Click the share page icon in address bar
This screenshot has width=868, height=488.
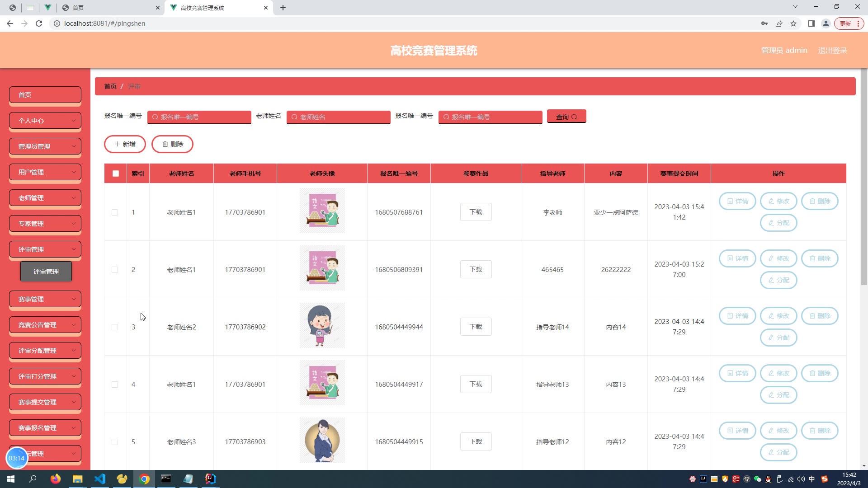pos(779,23)
